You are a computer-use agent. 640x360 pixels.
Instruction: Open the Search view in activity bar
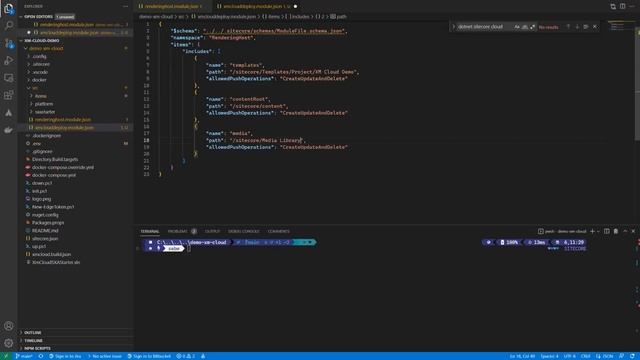tap(9, 25)
